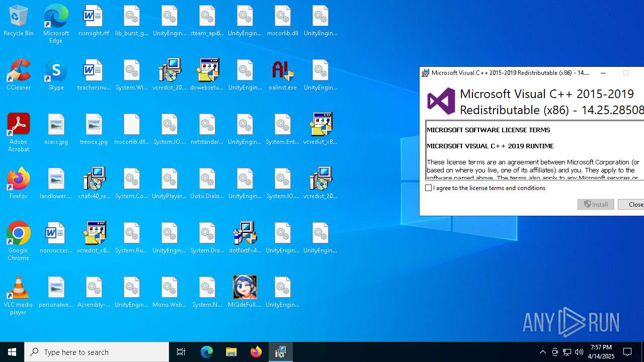Select the System.Ent... file icon
This screenshot has height=362, width=644.
pos(282,130)
